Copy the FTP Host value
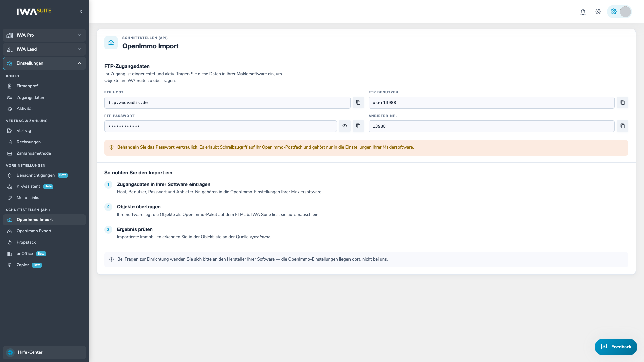This screenshot has height=362, width=644. click(358, 103)
